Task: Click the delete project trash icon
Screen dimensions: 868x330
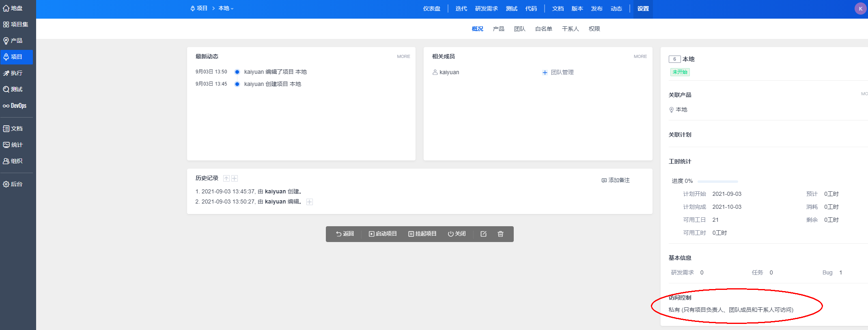Action: 500,234
